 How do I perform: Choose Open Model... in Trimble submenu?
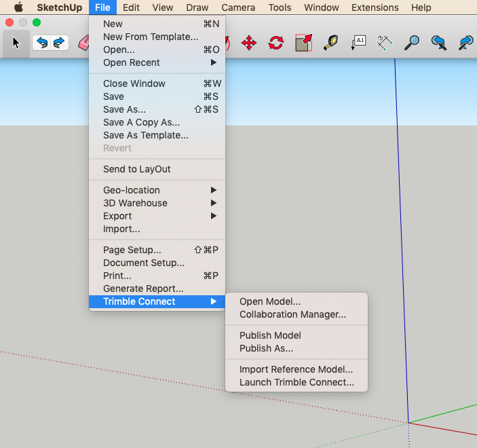pyautogui.click(x=297, y=301)
